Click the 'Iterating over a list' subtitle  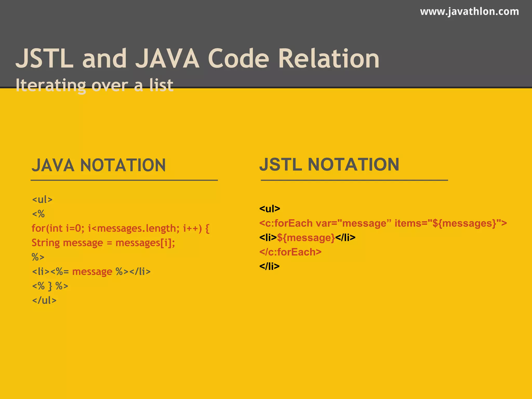(94, 85)
